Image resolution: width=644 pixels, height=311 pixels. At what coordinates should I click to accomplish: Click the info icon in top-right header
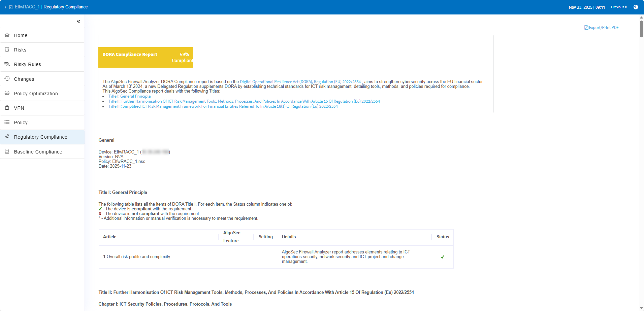tap(636, 7)
